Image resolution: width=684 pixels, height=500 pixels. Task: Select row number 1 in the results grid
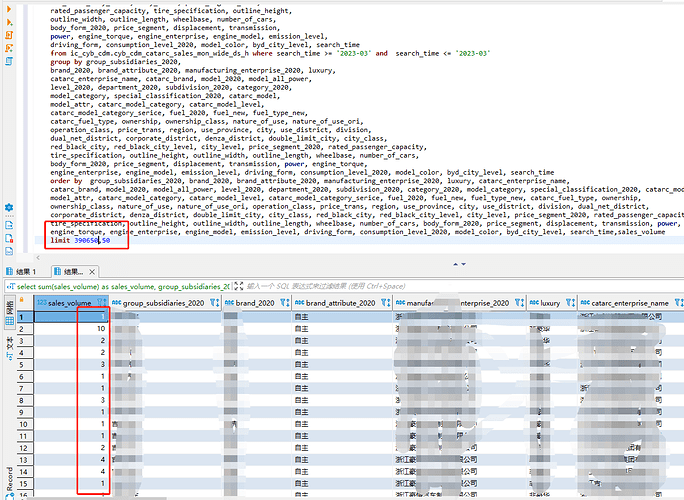[x=25, y=317]
